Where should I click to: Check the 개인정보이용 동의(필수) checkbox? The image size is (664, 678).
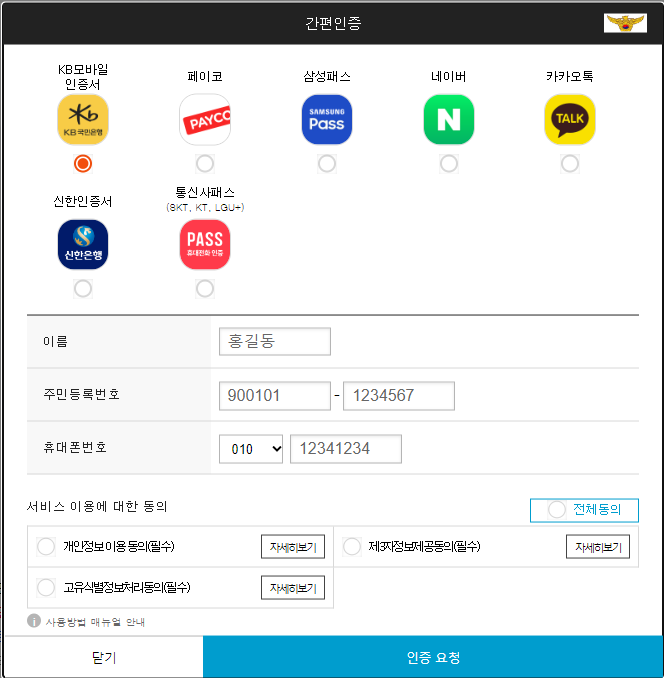click(x=46, y=546)
